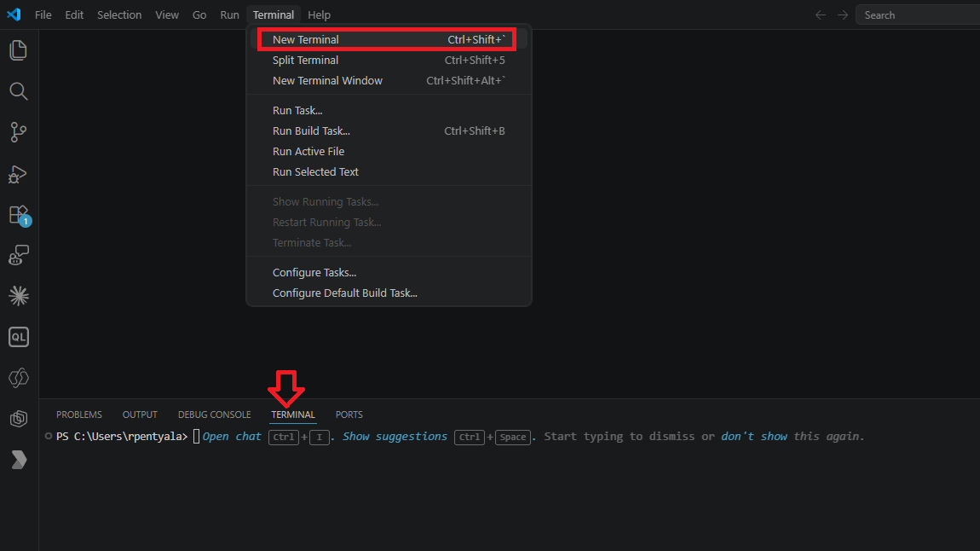The width and height of the screenshot is (980, 551).
Task: Select Run Task... entry
Action: click(x=389, y=110)
